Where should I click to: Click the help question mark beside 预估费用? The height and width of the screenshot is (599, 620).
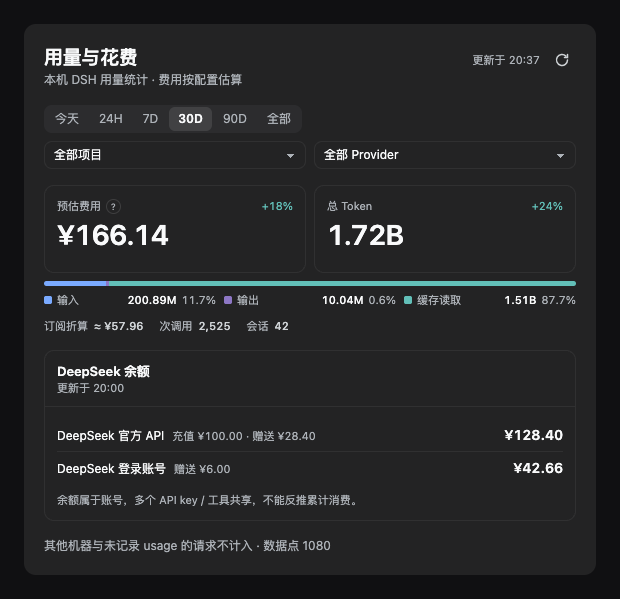tap(113, 206)
